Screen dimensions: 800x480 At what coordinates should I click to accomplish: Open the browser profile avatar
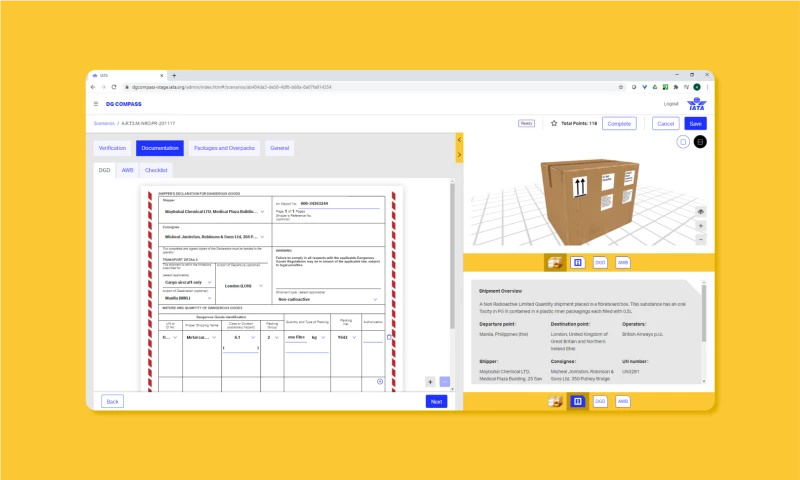(697, 87)
